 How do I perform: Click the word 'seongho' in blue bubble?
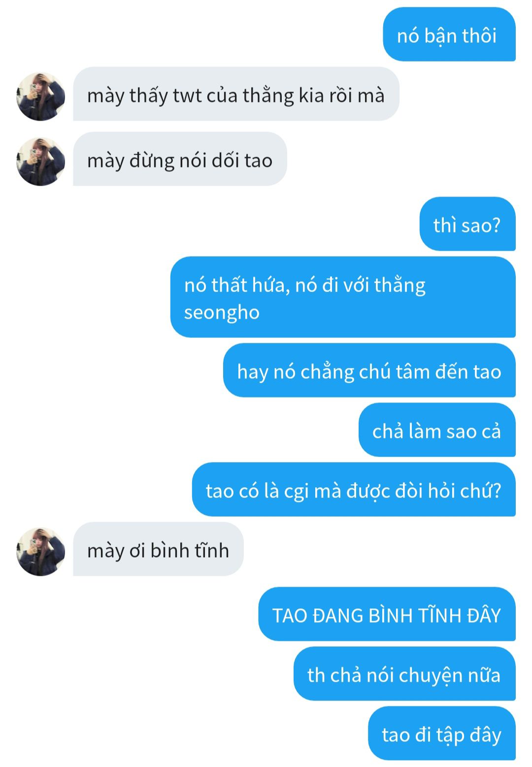point(222,313)
